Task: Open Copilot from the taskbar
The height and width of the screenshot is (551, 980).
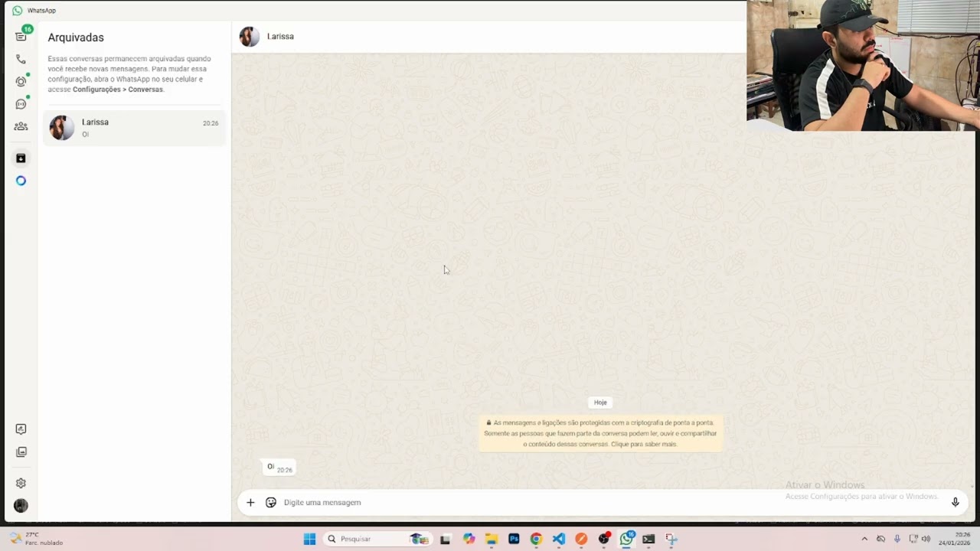Action: coord(469,539)
